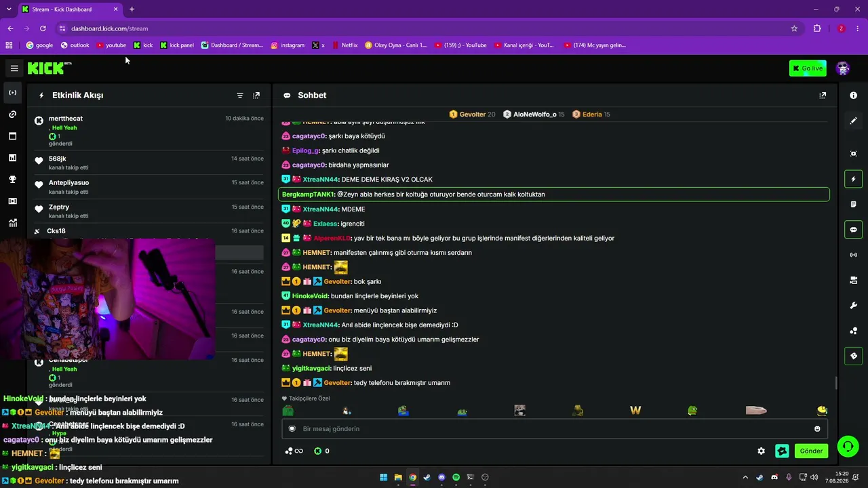Toggle the chat bubble panel button

[x=853, y=230]
